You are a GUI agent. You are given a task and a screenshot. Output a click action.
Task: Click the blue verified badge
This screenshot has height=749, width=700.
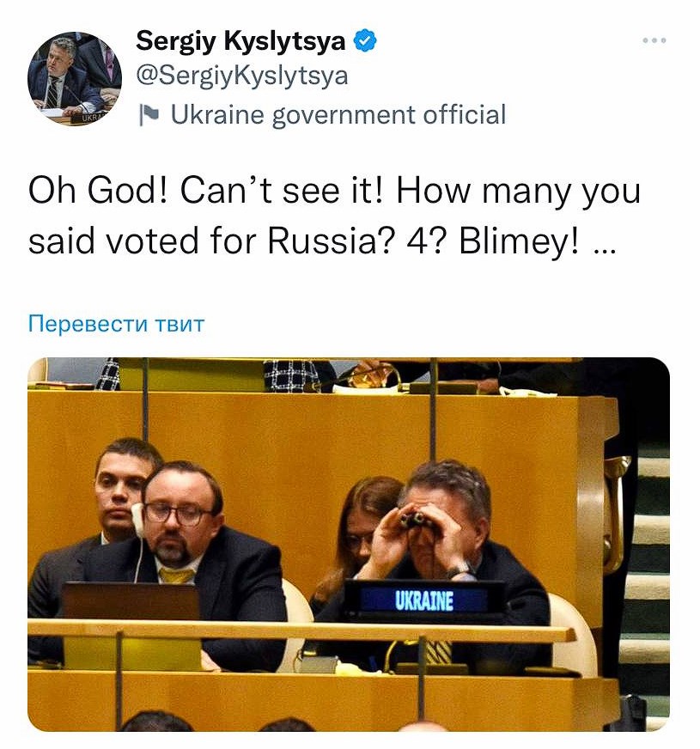click(364, 40)
